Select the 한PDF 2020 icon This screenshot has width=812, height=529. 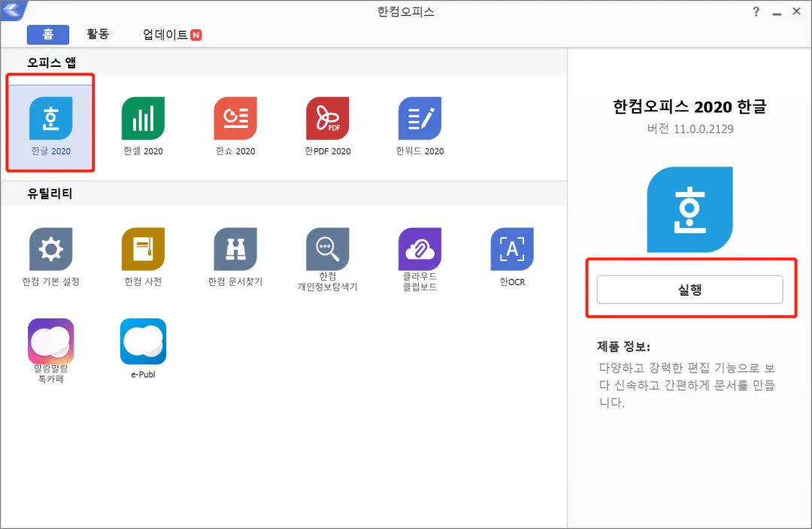click(327, 118)
